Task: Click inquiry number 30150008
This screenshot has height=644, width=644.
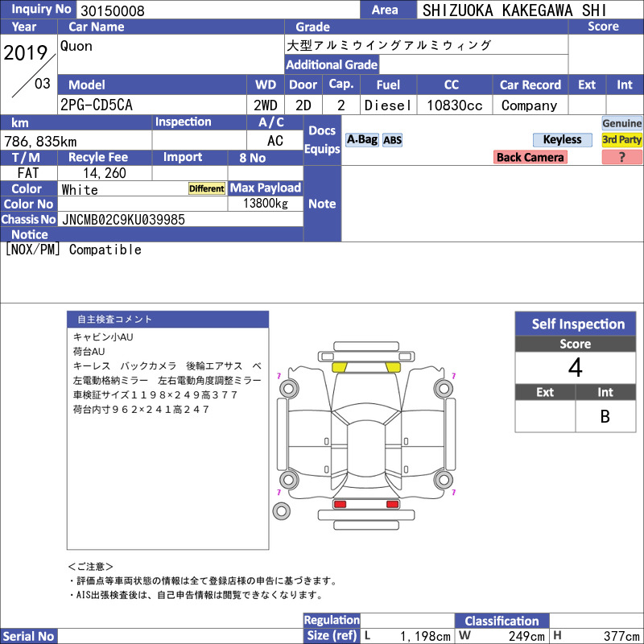Action: (113, 10)
